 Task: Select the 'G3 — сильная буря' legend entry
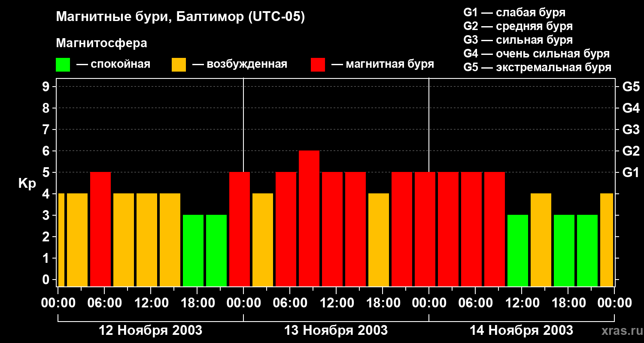(518, 40)
